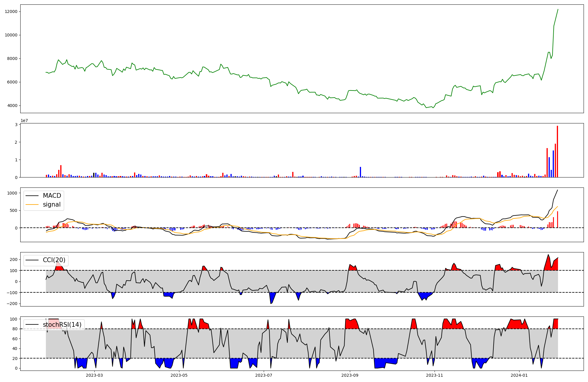Click the tallest red volume bar

[557, 151]
